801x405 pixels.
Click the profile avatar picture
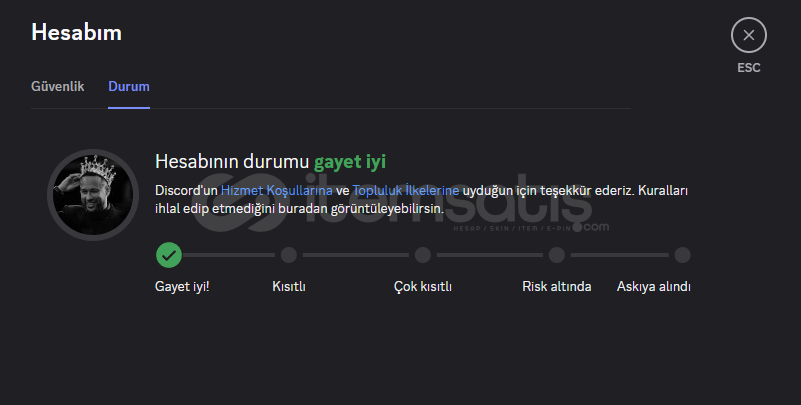(x=93, y=195)
